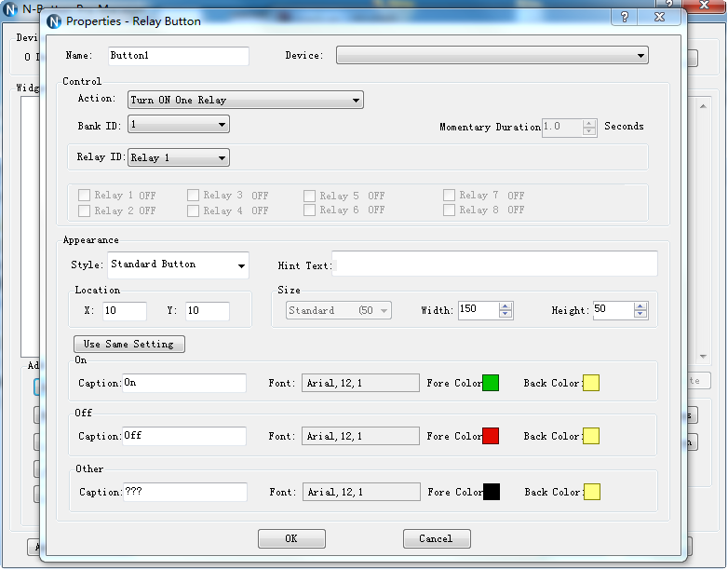
Task: Increase Width using spinner up arrow
Action: [x=506, y=305]
